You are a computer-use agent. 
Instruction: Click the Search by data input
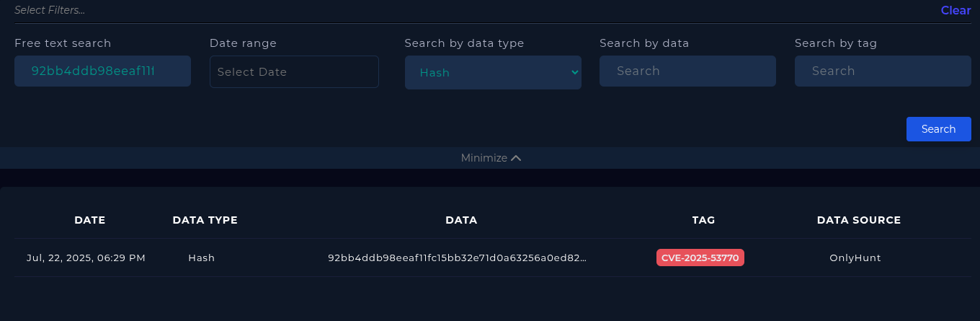(x=687, y=71)
